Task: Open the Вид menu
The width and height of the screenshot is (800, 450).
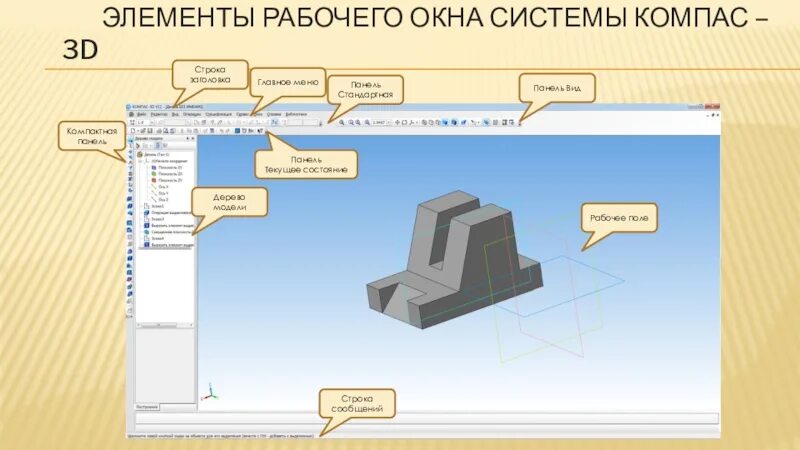Action: tap(175, 114)
